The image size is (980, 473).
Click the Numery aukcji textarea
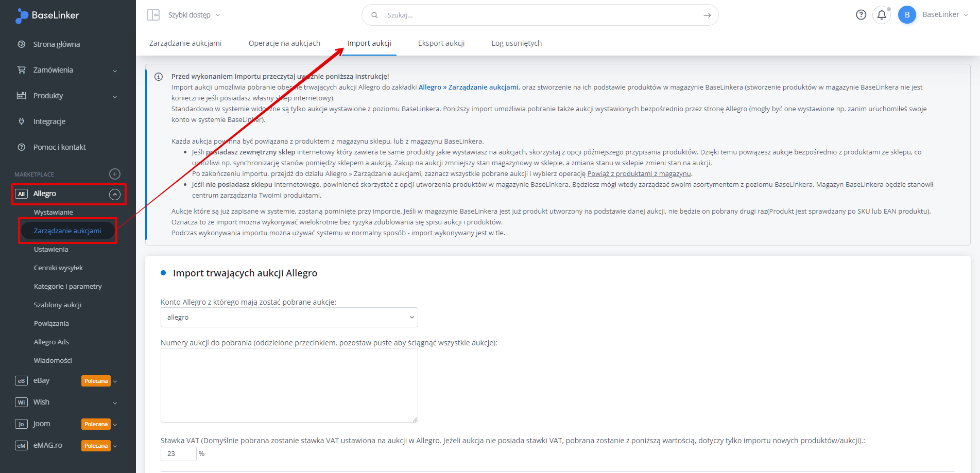(289, 385)
